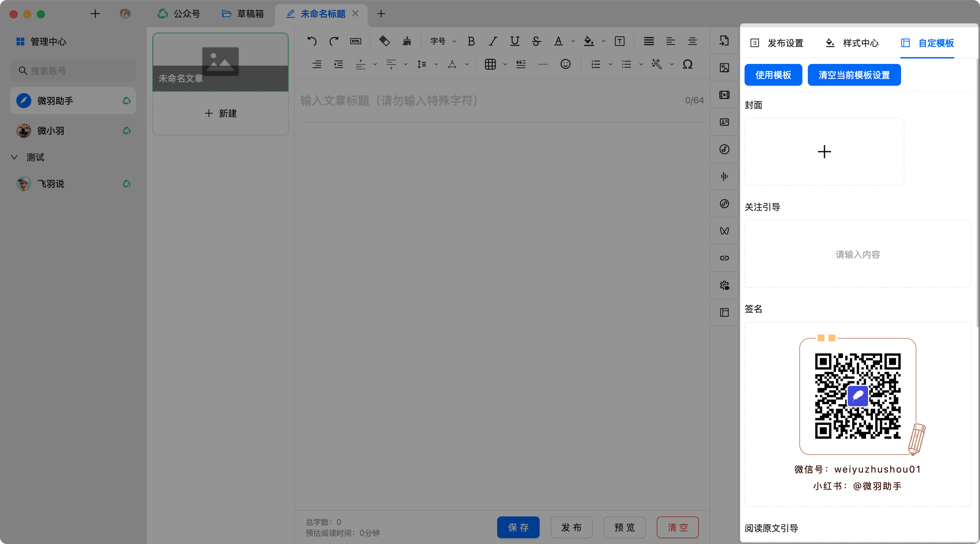
Task: Toggle strikethrough formatting
Action: (x=536, y=41)
